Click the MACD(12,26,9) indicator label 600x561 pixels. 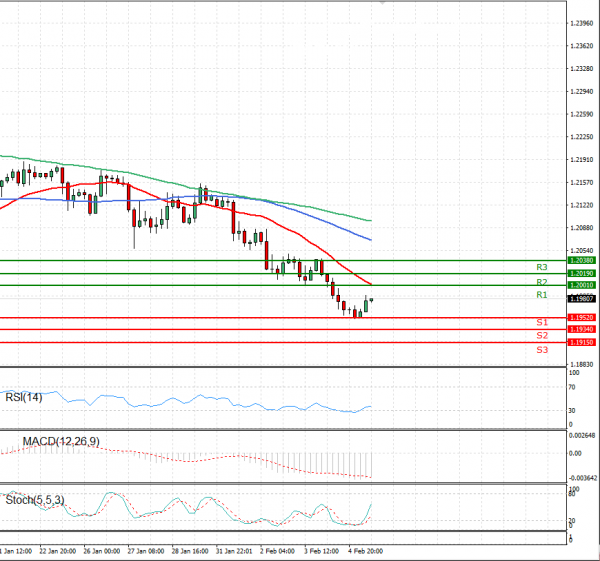61,442
